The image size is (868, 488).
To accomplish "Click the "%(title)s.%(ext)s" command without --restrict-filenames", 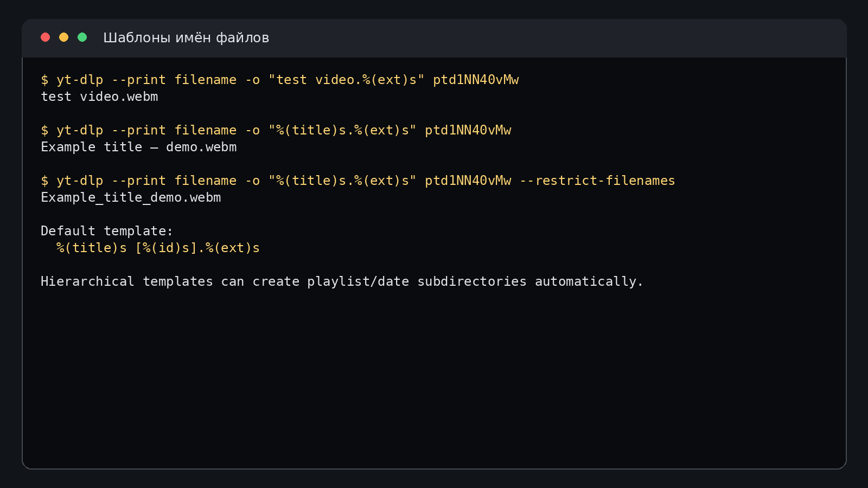I will tap(276, 130).
